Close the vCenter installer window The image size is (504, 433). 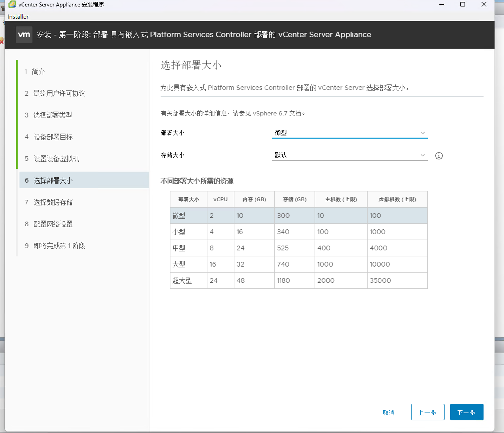click(484, 4)
